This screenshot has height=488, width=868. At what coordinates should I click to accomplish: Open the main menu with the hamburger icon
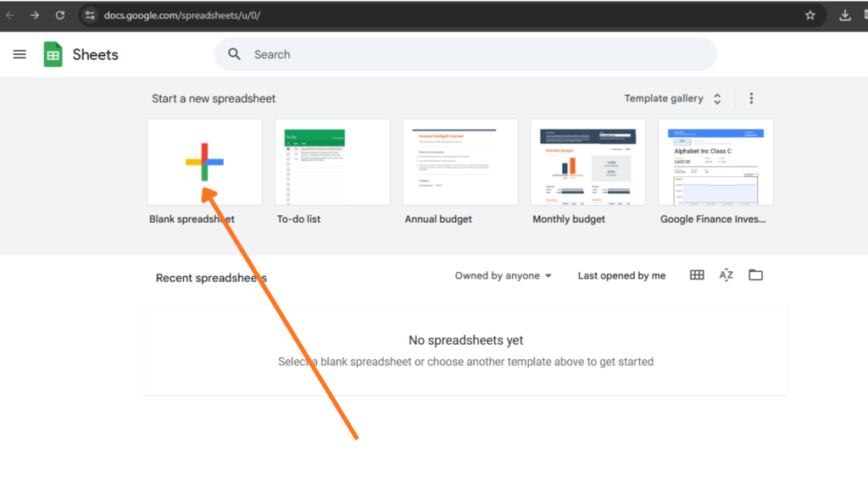(19, 54)
